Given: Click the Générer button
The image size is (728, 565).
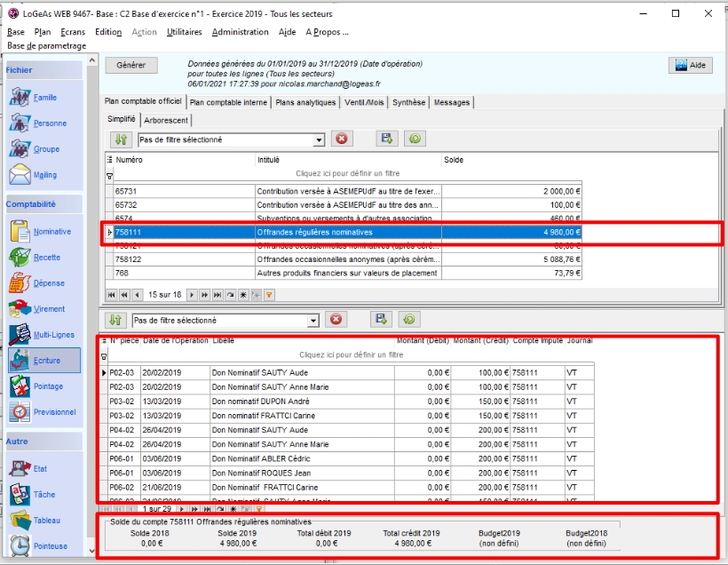Looking at the screenshot, I should click(131, 66).
